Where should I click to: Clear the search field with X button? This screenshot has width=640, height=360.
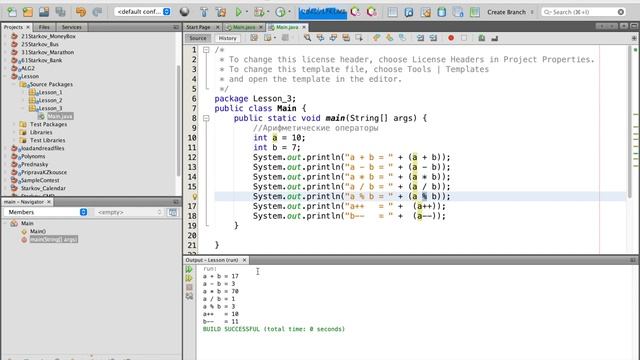(621, 12)
